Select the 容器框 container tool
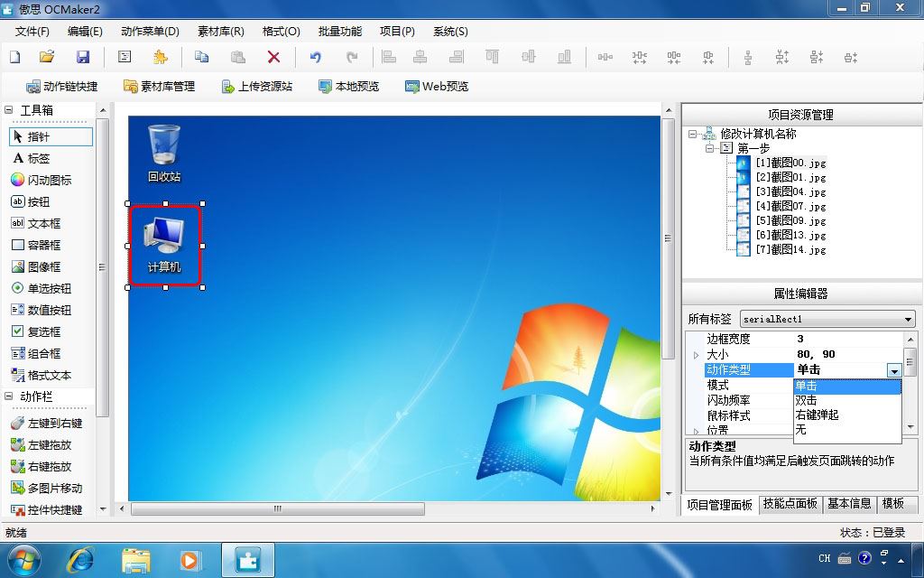 [x=36, y=246]
